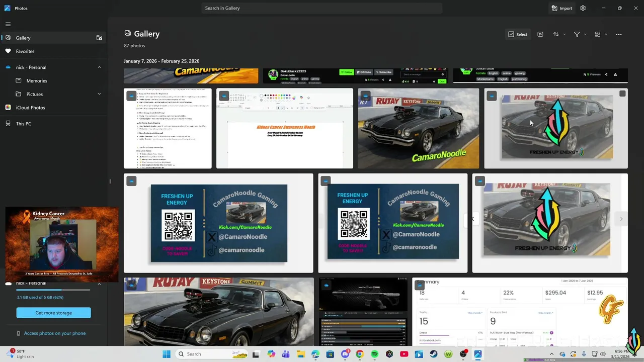Open the rifle game screenshot thumbnail
The height and width of the screenshot is (362, 644).
[x=363, y=312]
